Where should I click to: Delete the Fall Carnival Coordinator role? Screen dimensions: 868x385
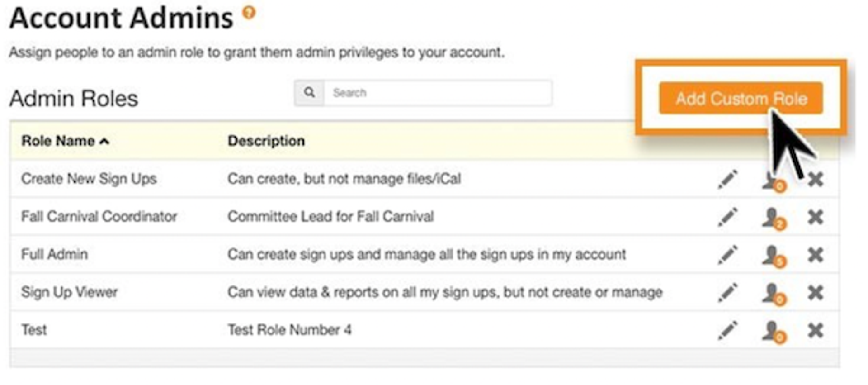tap(816, 217)
